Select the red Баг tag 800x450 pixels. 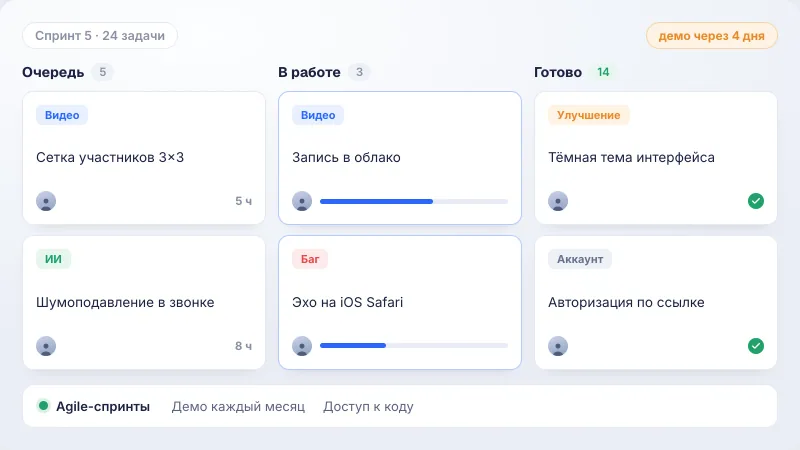(x=310, y=259)
